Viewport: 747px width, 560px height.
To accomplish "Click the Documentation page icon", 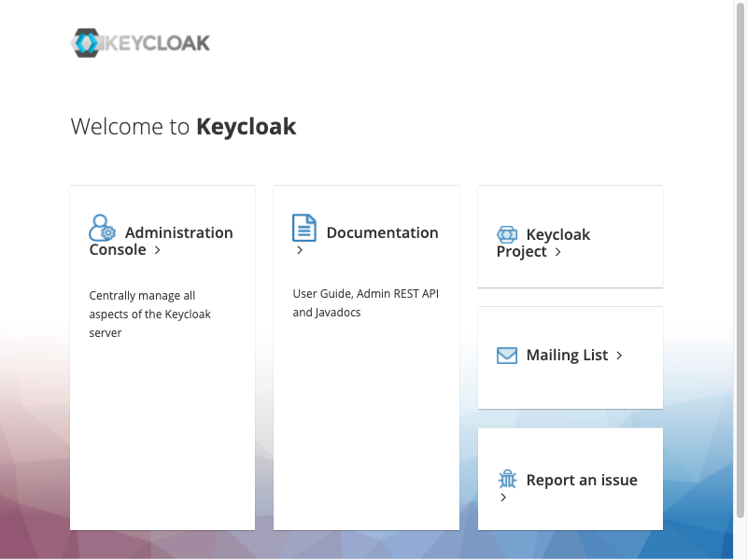I will pos(304,228).
